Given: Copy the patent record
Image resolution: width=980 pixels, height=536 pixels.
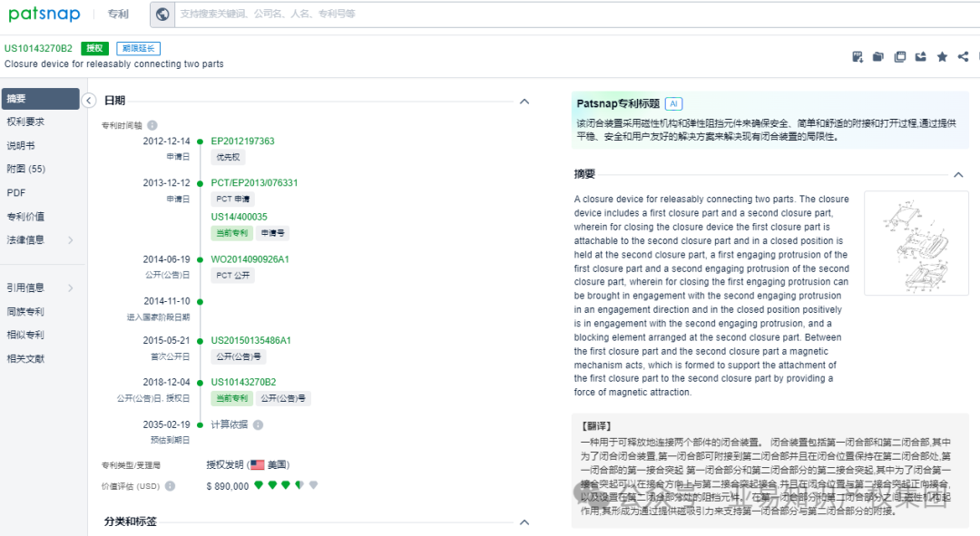Looking at the screenshot, I should point(899,56).
